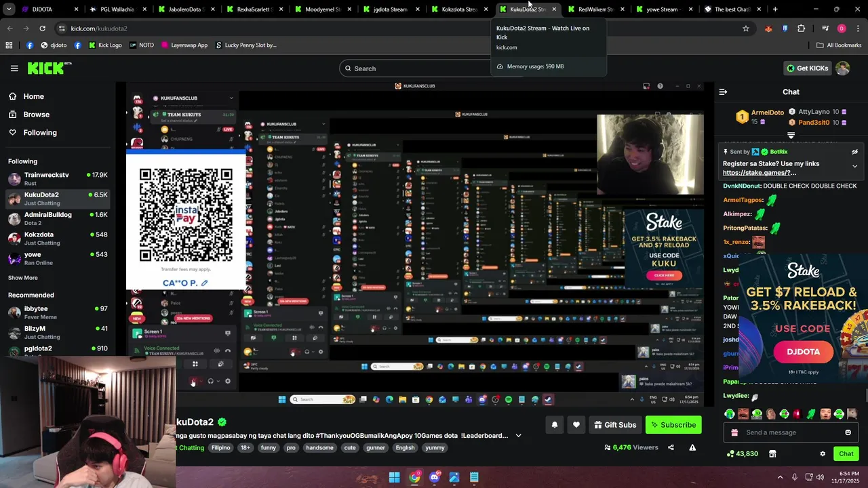Open the media controls icon in Chrome

click(825, 28)
